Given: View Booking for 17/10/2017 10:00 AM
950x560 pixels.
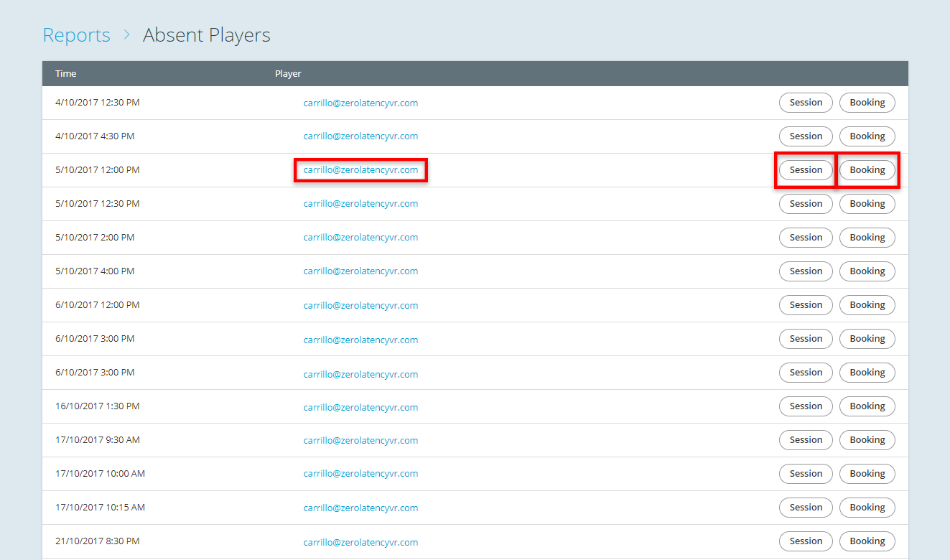Looking at the screenshot, I should coord(867,474).
